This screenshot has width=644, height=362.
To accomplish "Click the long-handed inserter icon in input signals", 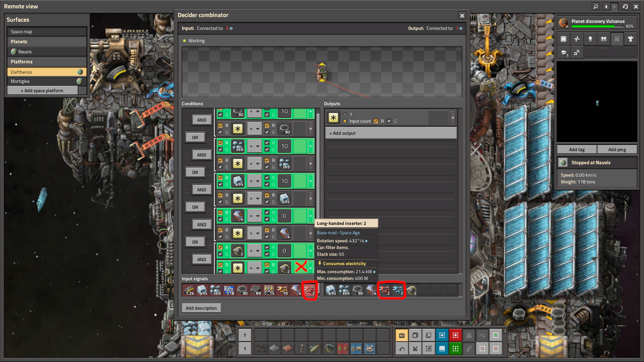I will pos(310,290).
